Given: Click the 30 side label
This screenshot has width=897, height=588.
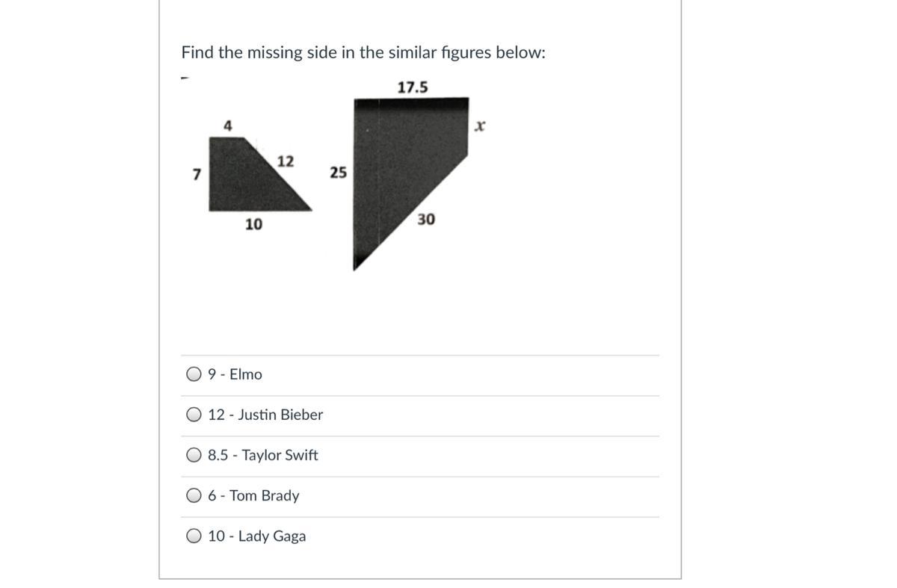Looking at the screenshot, I should [x=426, y=219].
